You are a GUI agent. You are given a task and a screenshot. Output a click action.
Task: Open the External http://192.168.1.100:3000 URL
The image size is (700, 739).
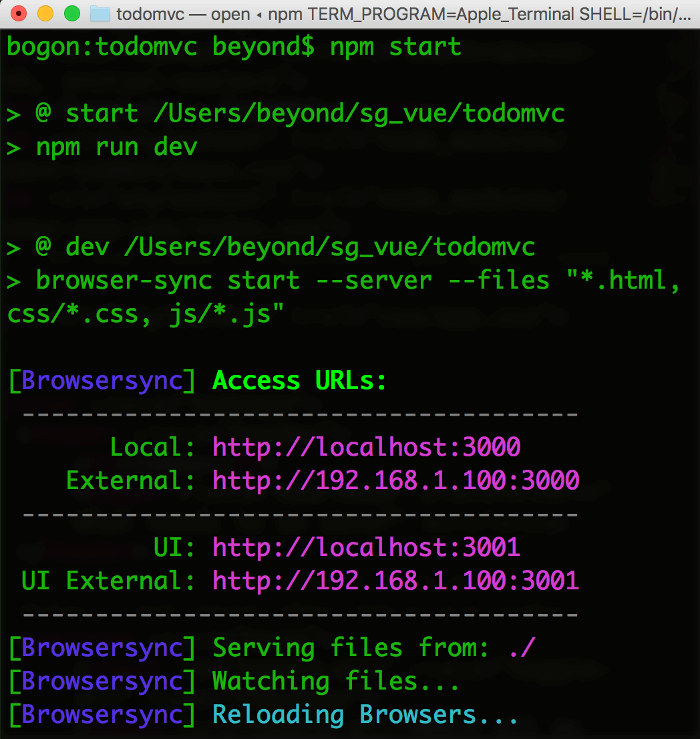tap(395, 480)
